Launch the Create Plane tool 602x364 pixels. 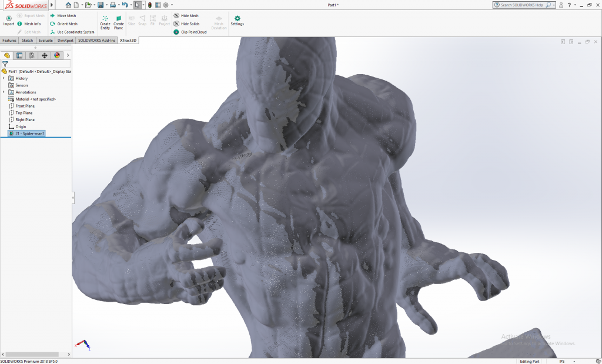coord(119,23)
